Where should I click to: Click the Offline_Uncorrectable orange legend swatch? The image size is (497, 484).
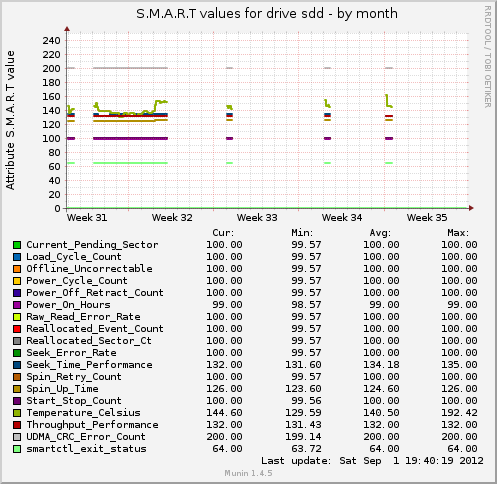point(17,269)
